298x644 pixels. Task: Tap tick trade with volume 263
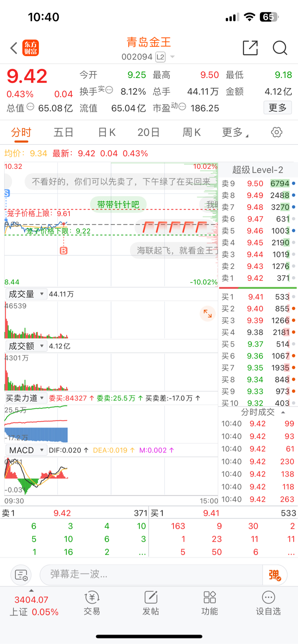[258, 499]
